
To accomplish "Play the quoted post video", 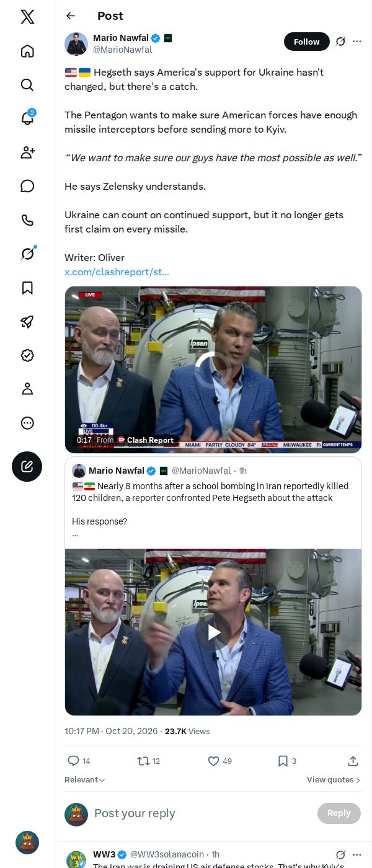I will 213,632.
